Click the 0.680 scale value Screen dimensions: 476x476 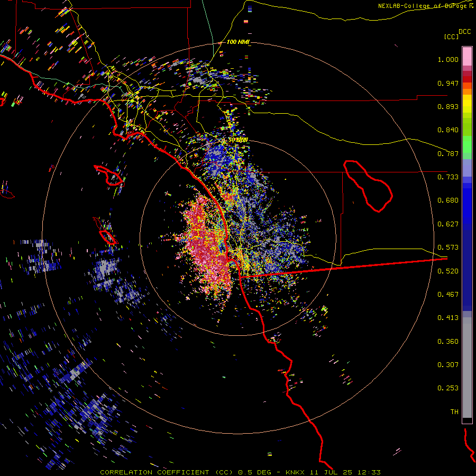pos(448,200)
